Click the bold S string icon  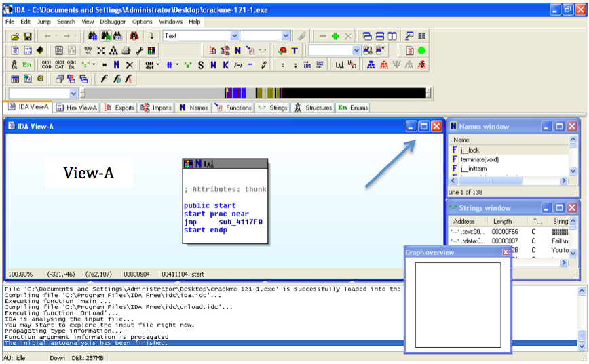(201, 65)
